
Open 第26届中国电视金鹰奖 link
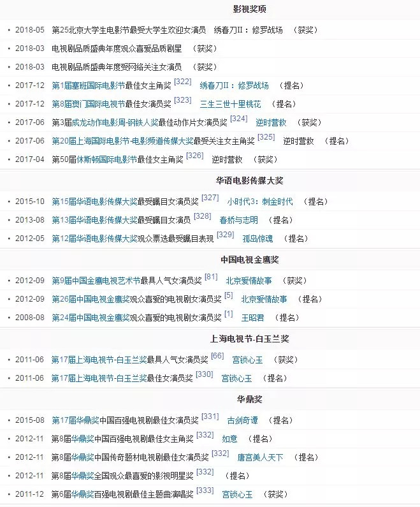(91, 299)
